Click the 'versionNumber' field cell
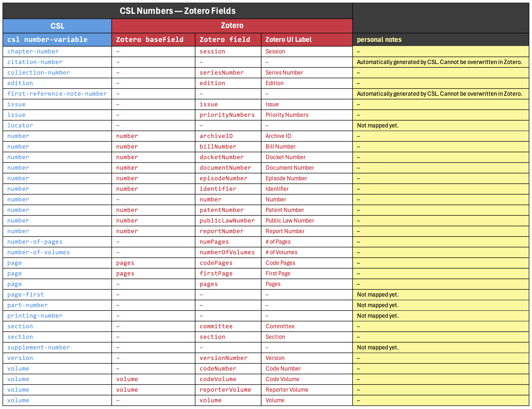Image resolution: width=532 pixels, height=409 pixels. click(223, 358)
